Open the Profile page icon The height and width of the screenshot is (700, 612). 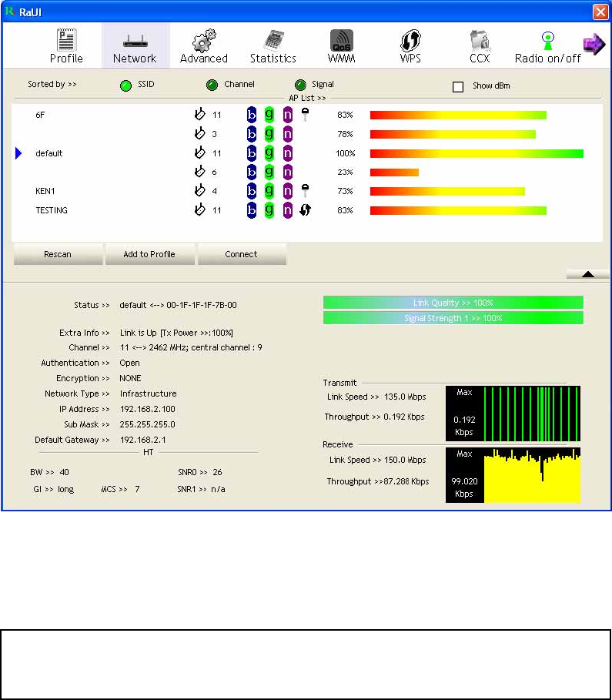[66, 40]
